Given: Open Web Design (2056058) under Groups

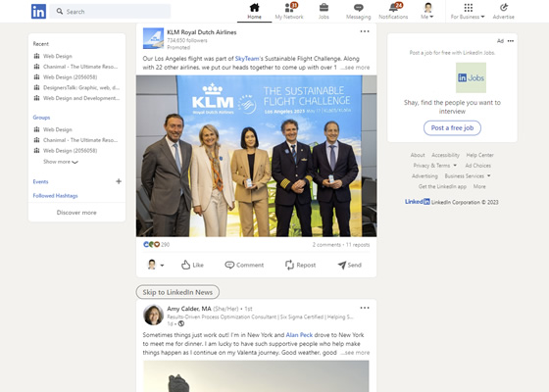Looking at the screenshot, I should (70, 151).
